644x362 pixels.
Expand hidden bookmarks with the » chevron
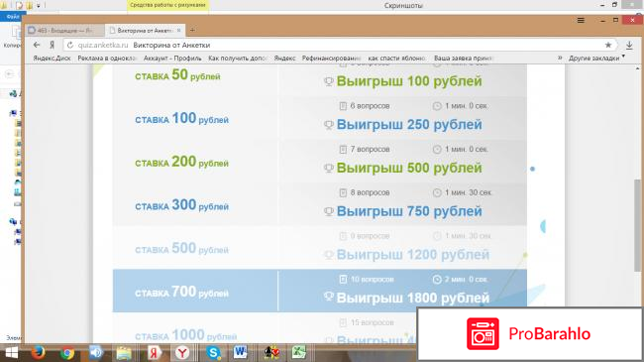point(560,58)
